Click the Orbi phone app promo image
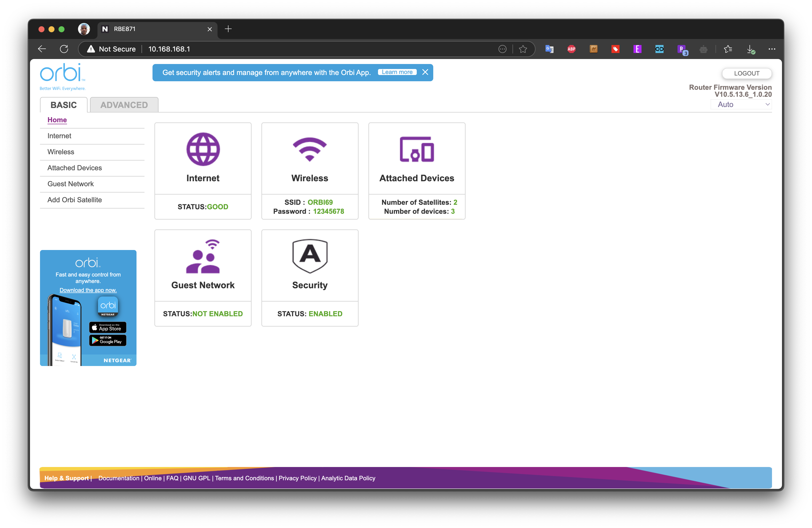Screen dimensions: 812x528 (x=65, y=331)
